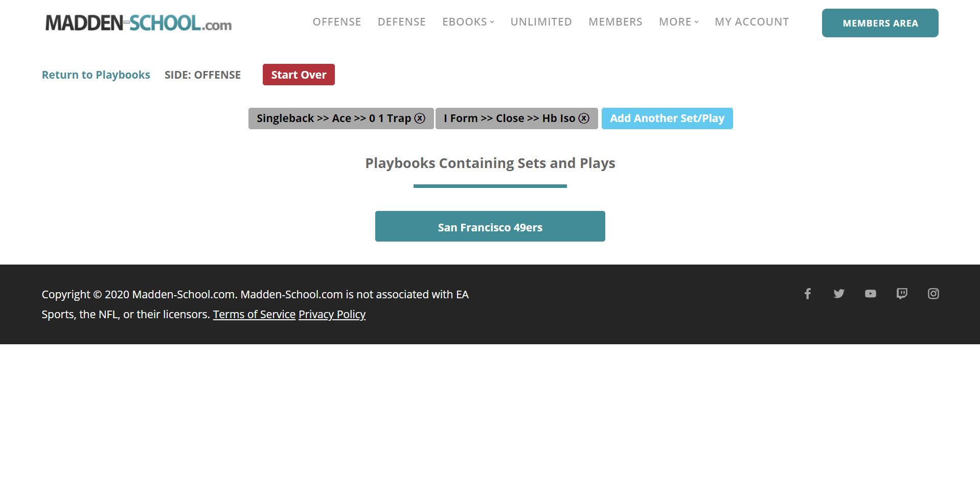Open the Twitch social icon in footer
The height and width of the screenshot is (499, 980).
(x=902, y=294)
